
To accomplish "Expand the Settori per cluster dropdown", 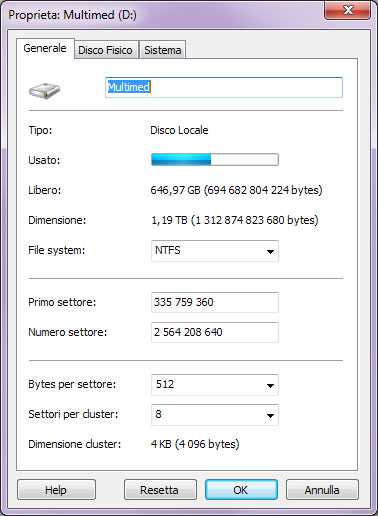I will click(x=215, y=415).
